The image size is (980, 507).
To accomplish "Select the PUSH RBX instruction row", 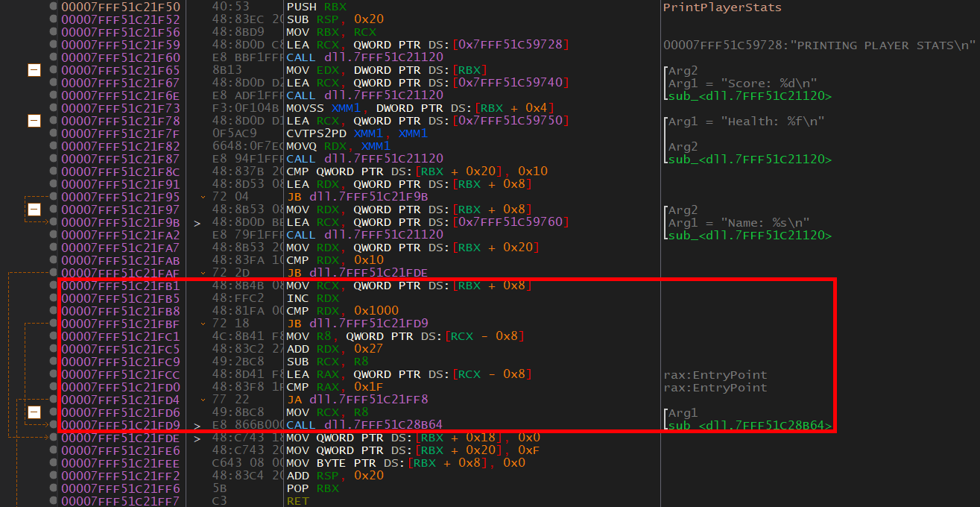I will [312, 6].
